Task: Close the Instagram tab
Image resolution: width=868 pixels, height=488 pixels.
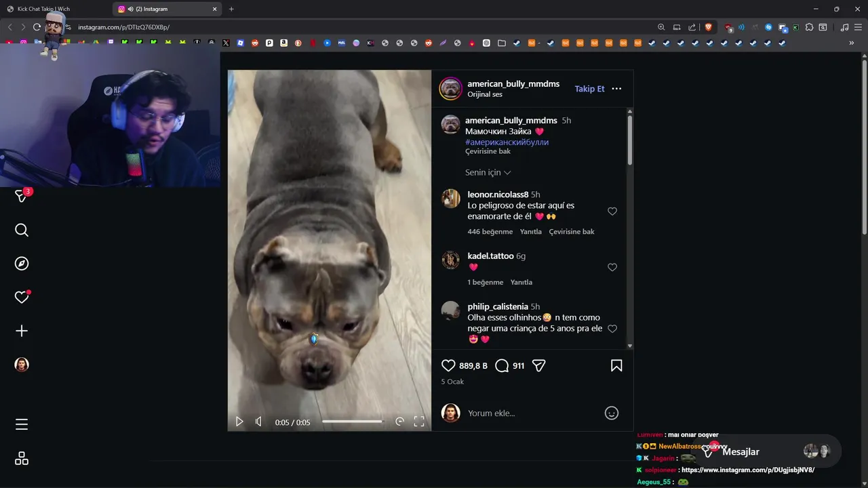Action: (215, 9)
